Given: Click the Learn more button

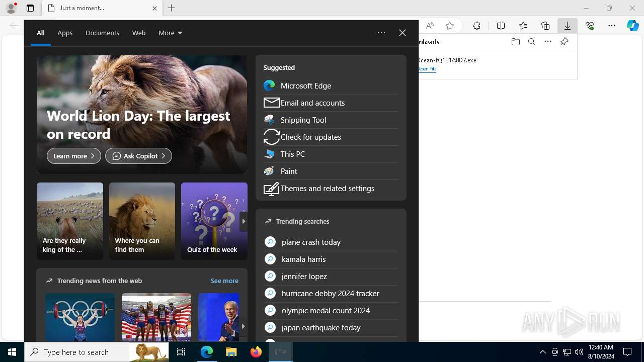Looking at the screenshot, I should pyautogui.click(x=74, y=156).
